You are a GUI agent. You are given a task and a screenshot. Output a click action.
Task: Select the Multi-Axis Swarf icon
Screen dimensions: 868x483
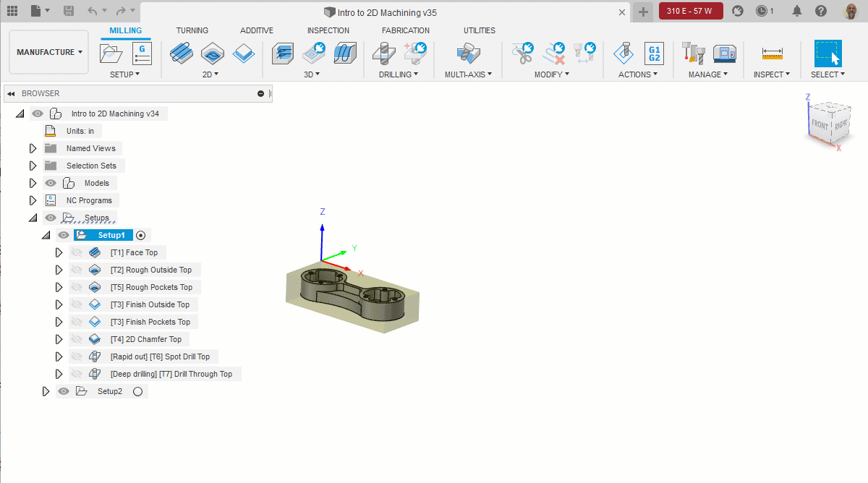coord(468,54)
